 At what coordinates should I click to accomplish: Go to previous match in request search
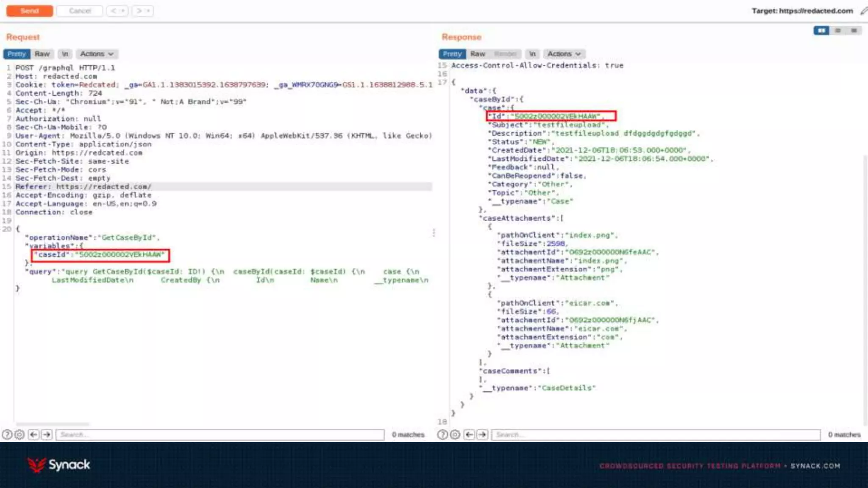pyautogui.click(x=34, y=435)
